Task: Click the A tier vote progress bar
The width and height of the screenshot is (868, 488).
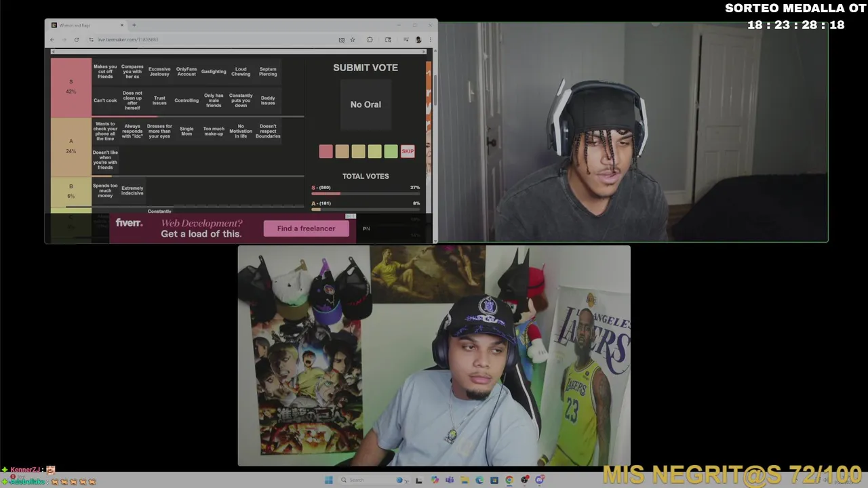Action: [366, 209]
